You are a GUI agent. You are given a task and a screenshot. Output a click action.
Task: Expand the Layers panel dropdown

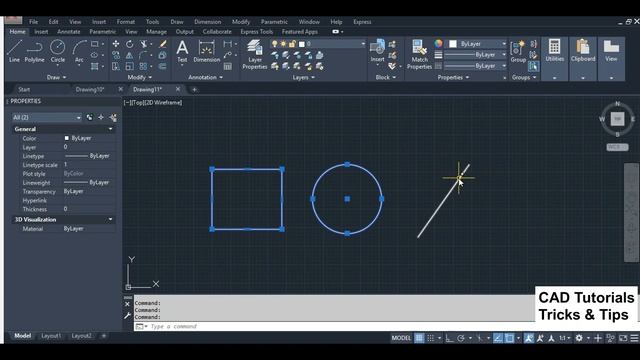(304, 77)
